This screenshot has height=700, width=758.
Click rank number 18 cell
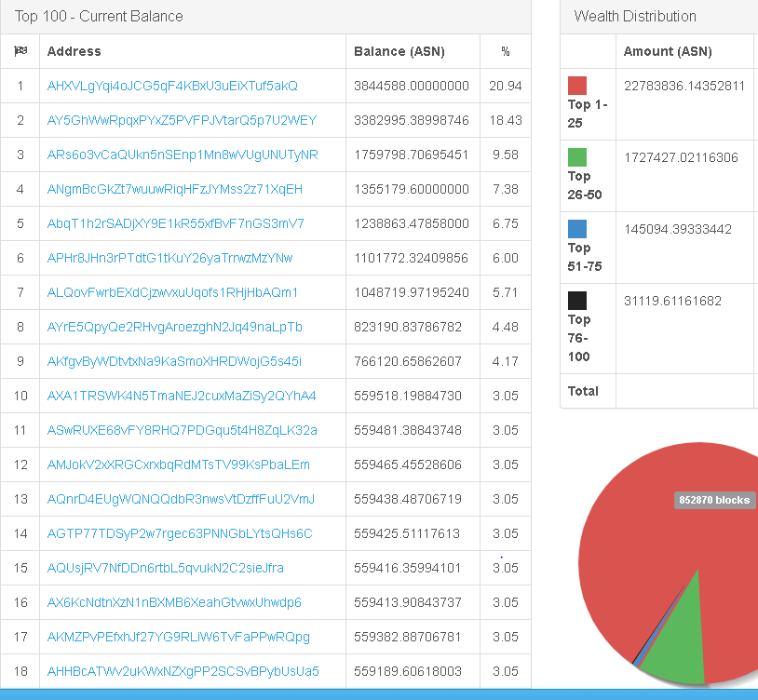(20, 671)
